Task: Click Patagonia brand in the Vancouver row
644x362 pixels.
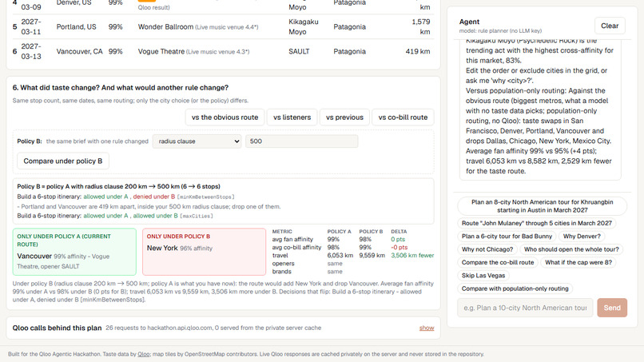Action: (x=349, y=51)
